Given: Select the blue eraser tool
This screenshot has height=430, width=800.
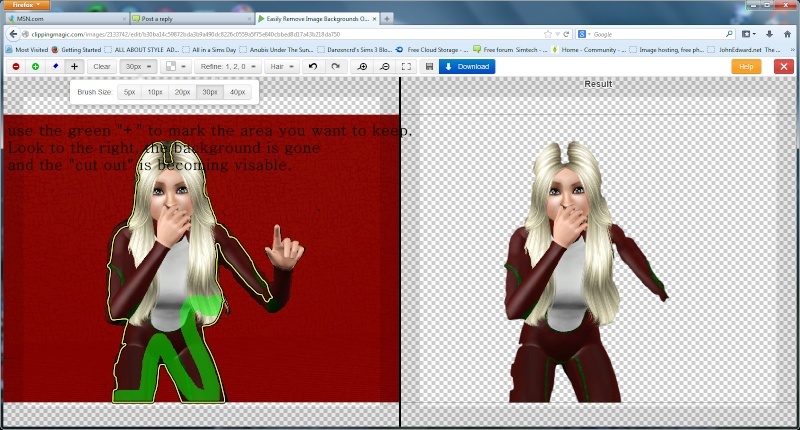Looking at the screenshot, I should (x=55, y=66).
